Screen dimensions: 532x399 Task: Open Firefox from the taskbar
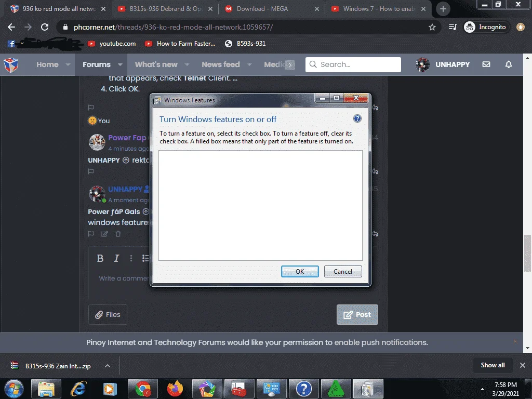click(175, 389)
